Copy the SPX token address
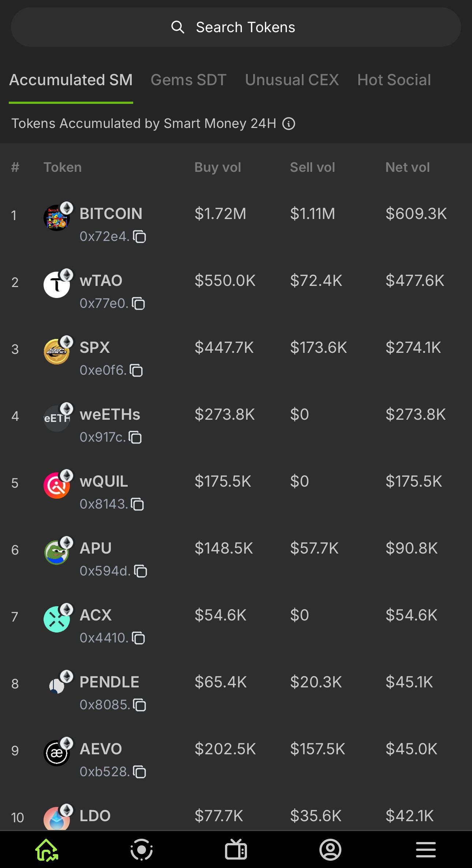The image size is (472, 868). tap(136, 371)
